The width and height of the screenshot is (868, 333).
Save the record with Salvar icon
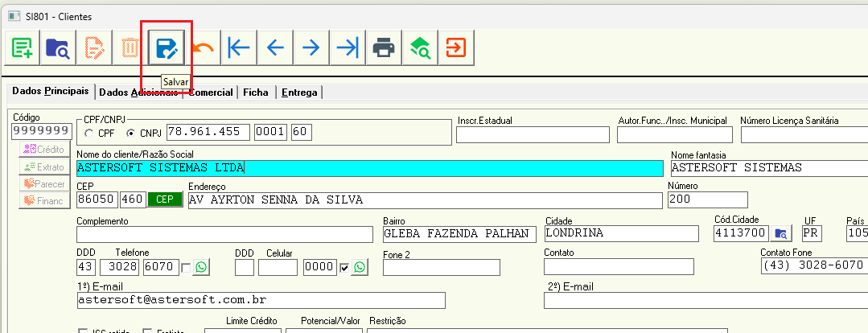pos(167,48)
